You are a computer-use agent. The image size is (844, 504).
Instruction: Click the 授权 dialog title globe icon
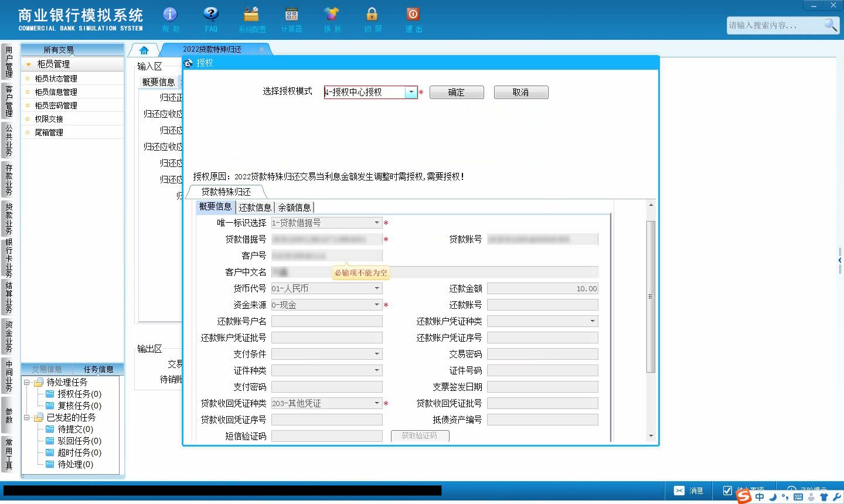click(189, 63)
